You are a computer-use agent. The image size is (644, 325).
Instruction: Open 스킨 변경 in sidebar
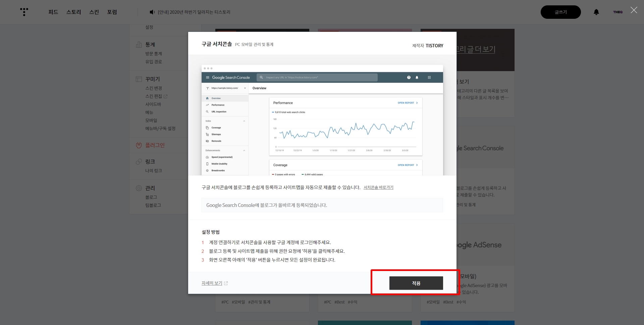click(154, 88)
